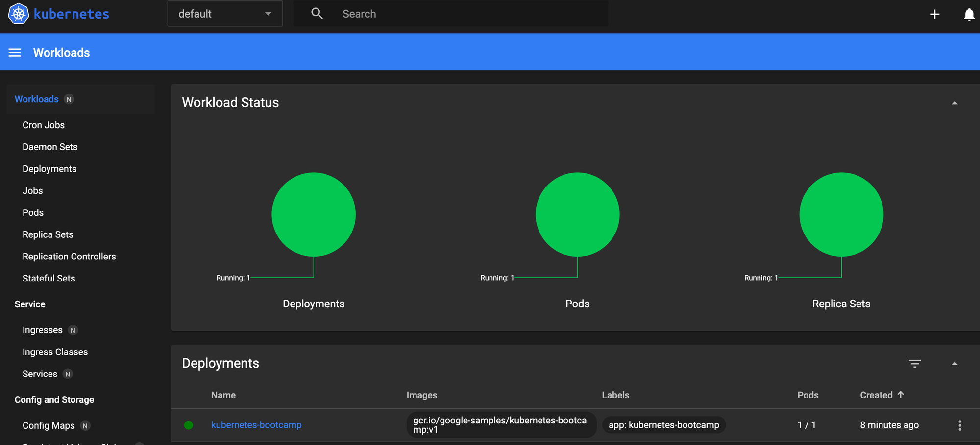Open the Deployments sidebar item
The image size is (980, 445).
click(49, 169)
